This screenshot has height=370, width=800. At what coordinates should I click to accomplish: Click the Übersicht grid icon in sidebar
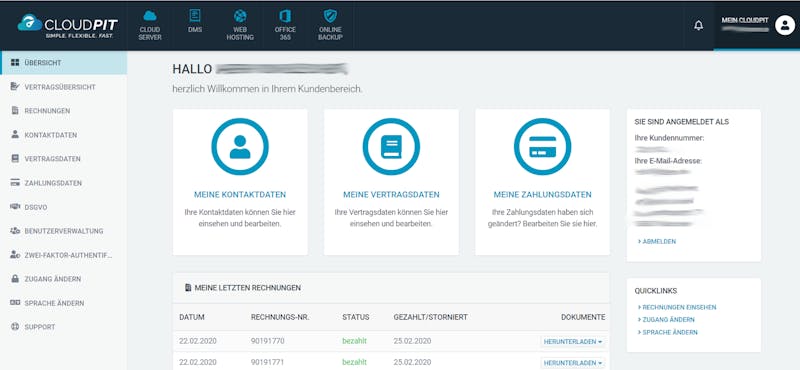click(x=15, y=63)
